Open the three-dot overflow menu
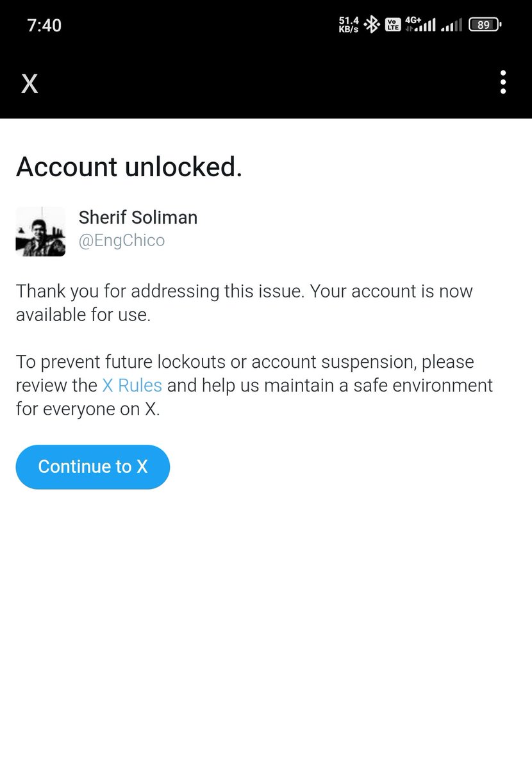Screen dimensions: 532x769 click(503, 83)
